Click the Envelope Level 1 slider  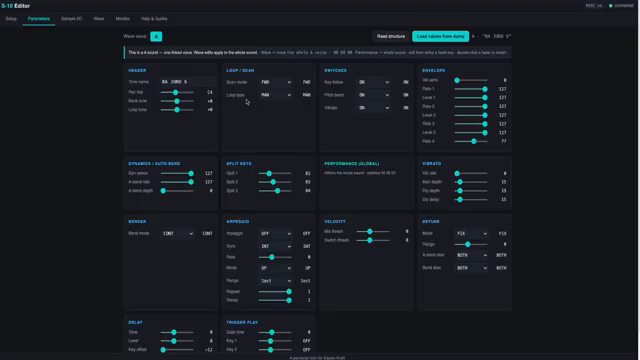471,98
